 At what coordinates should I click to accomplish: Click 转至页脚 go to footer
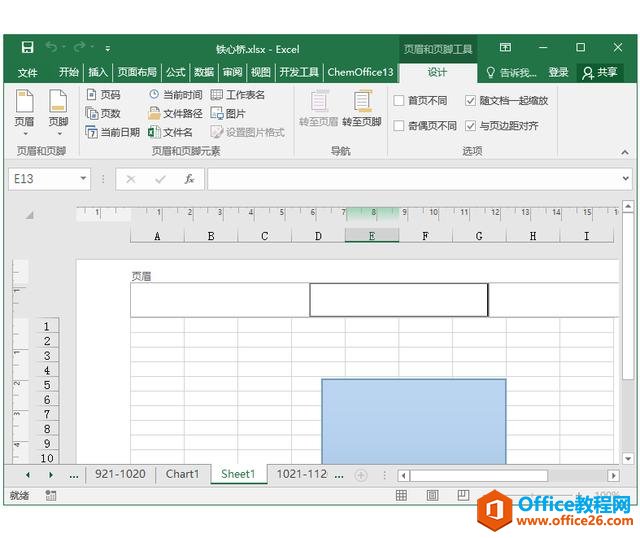[362, 108]
